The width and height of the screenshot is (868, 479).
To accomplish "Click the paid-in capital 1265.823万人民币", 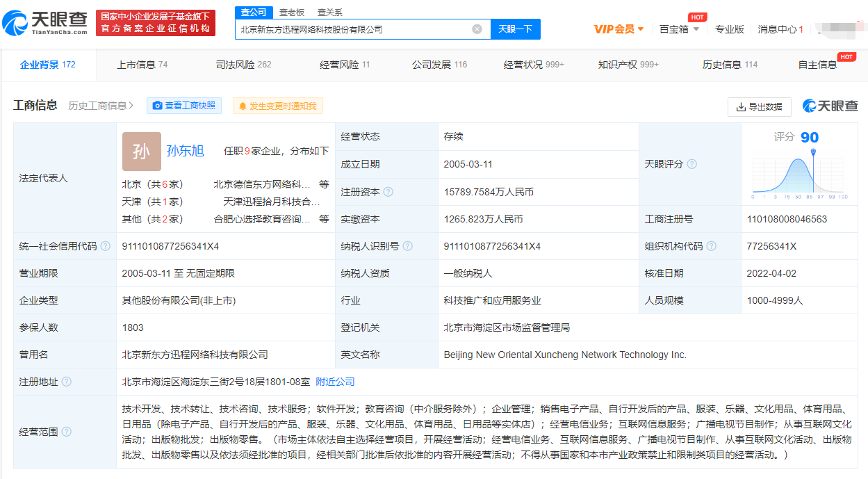I will (x=483, y=219).
